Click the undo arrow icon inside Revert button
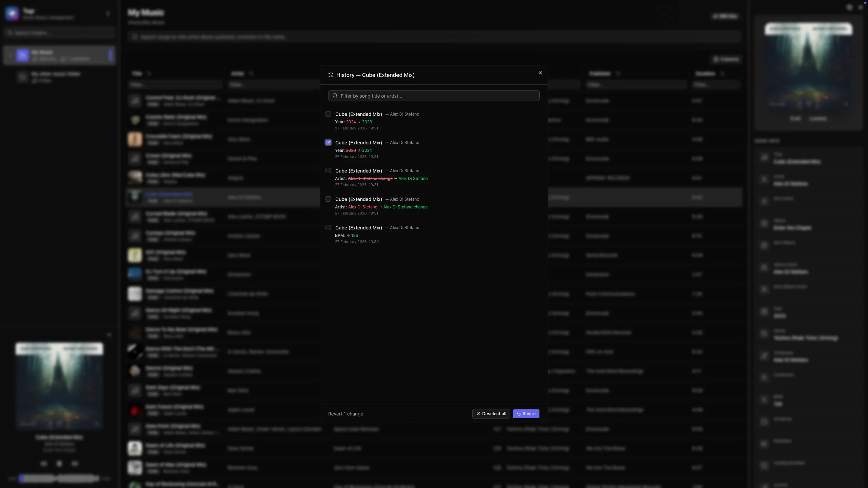Viewport: 868px width, 488px height. (519, 414)
